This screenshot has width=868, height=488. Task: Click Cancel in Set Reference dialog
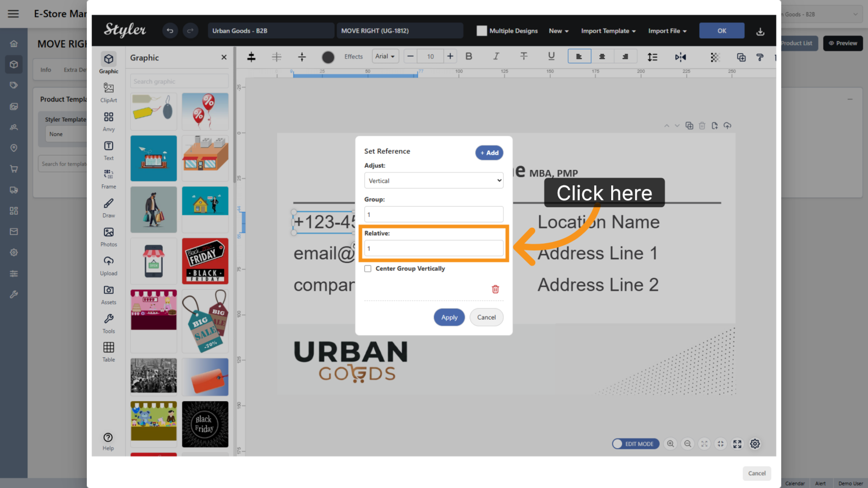486,317
